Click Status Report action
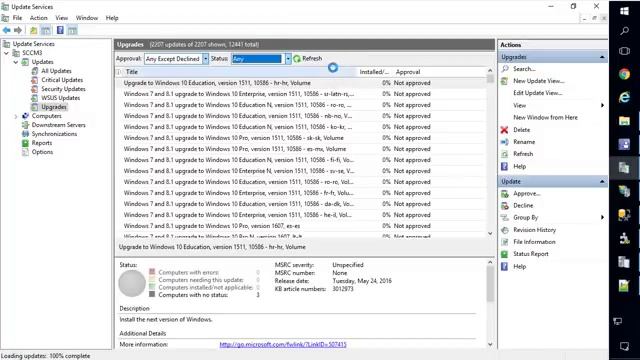The height and width of the screenshot is (360, 640). pos(531,254)
